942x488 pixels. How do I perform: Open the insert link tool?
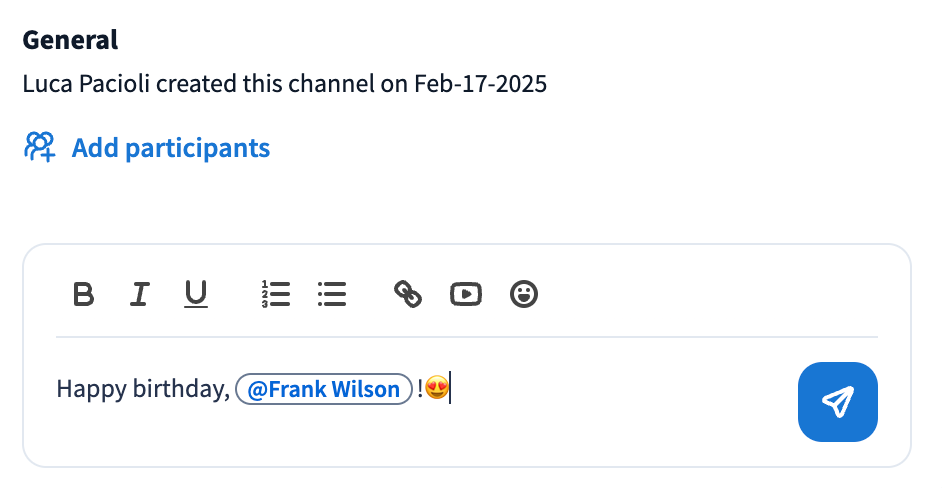[408, 294]
